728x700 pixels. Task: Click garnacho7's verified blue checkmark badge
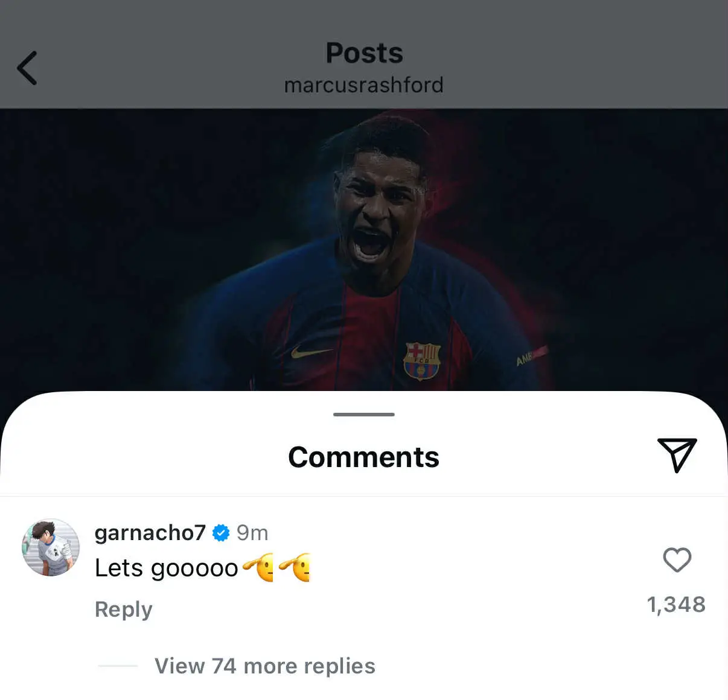(x=221, y=532)
